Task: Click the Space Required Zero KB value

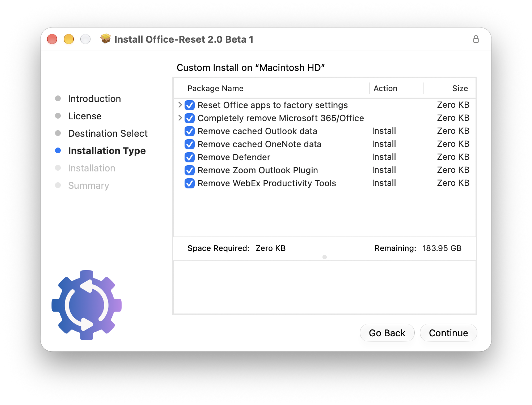Action: (270, 248)
